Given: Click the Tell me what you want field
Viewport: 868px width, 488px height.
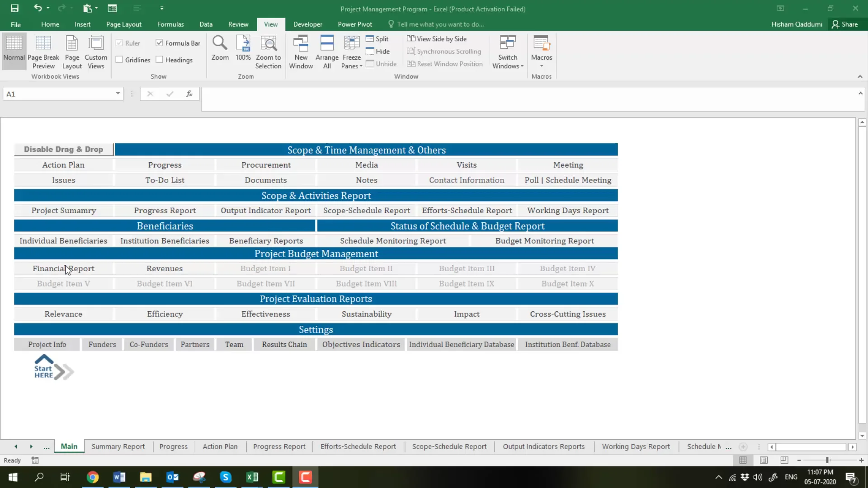Looking at the screenshot, I should pos(440,24).
